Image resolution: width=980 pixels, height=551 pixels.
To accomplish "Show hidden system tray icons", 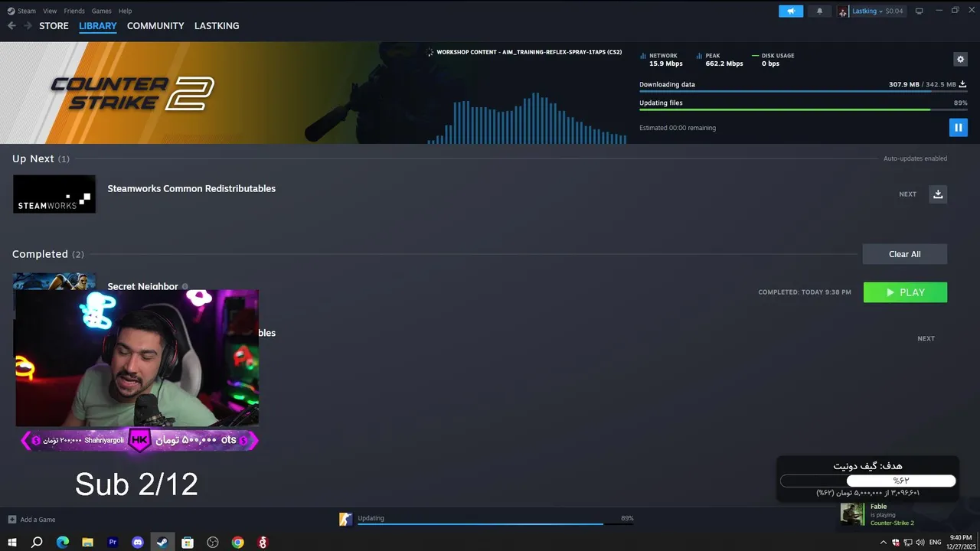I will [x=884, y=543].
